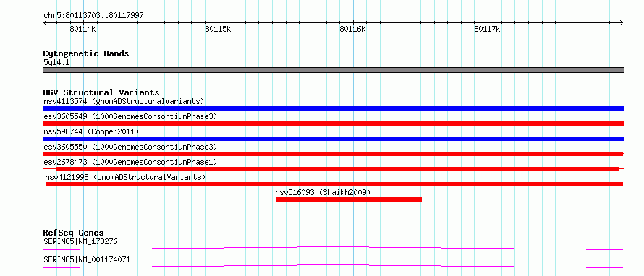This screenshot has height=276, width=644.
Task: Click the 80115k ruler position
Action: (x=218, y=29)
